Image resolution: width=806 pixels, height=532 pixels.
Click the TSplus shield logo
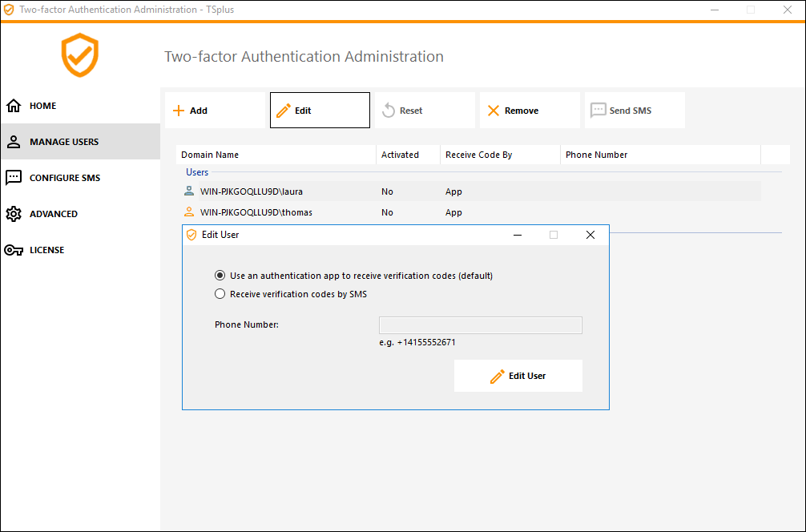[79, 55]
